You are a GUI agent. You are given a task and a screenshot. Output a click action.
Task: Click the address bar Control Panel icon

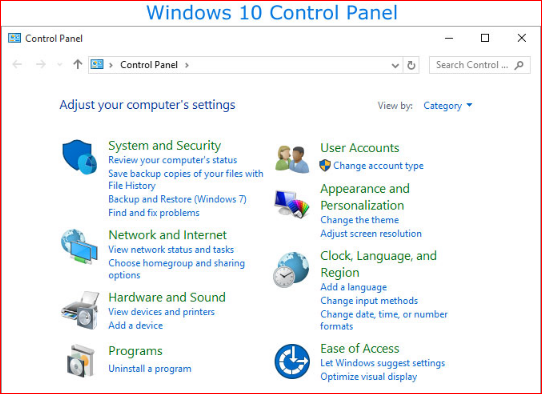click(x=97, y=64)
